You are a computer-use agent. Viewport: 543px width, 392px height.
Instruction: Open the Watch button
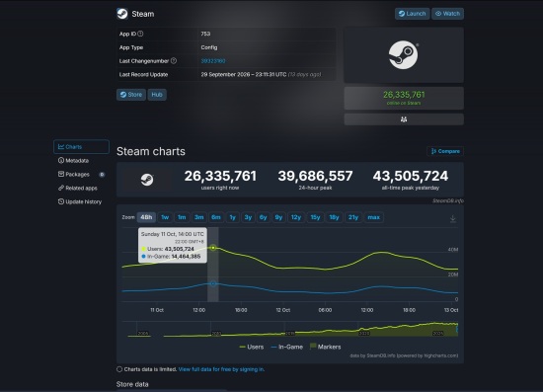click(x=448, y=14)
